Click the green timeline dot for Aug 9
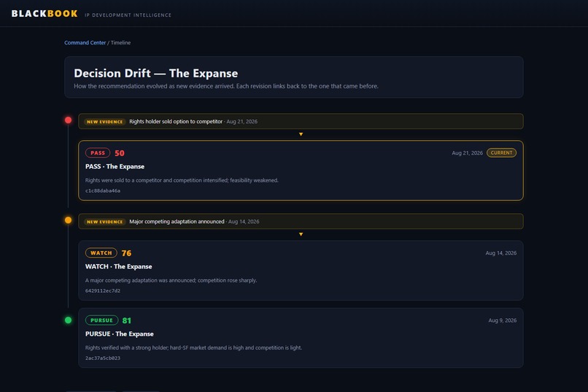Image resolution: width=588 pixels, height=392 pixels. pos(68,320)
